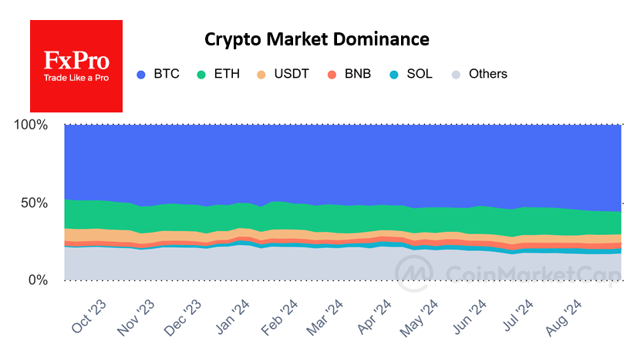Click the orange USDT legend dot
The height and width of the screenshot is (362, 644).
(x=261, y=75)
